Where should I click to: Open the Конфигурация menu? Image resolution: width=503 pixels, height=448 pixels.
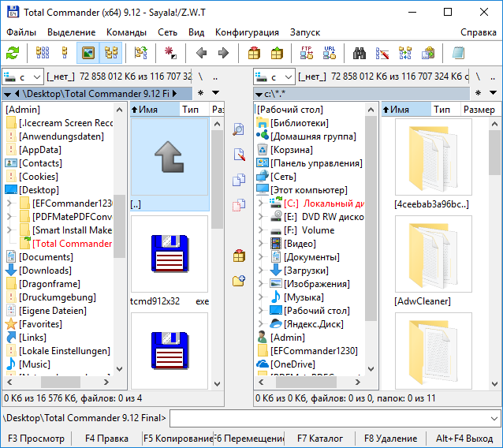(x=247, y=32)
